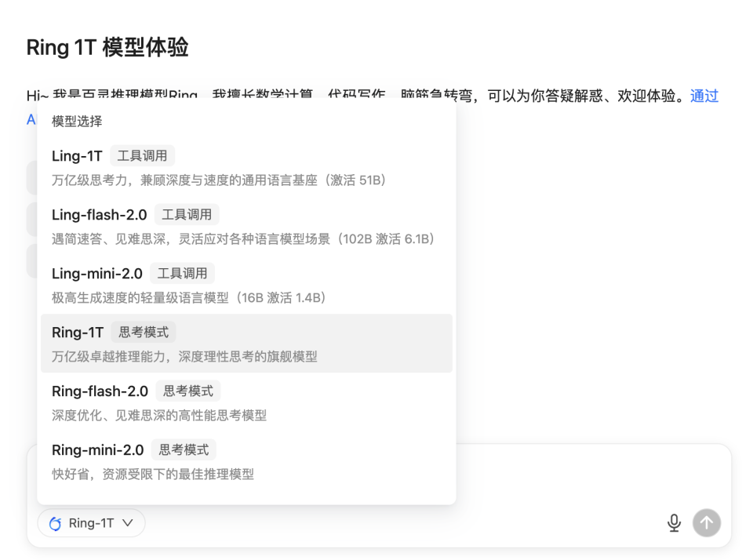Click the 思考模式 tag beside Ring-mini-2.0

tap(184, 450)
